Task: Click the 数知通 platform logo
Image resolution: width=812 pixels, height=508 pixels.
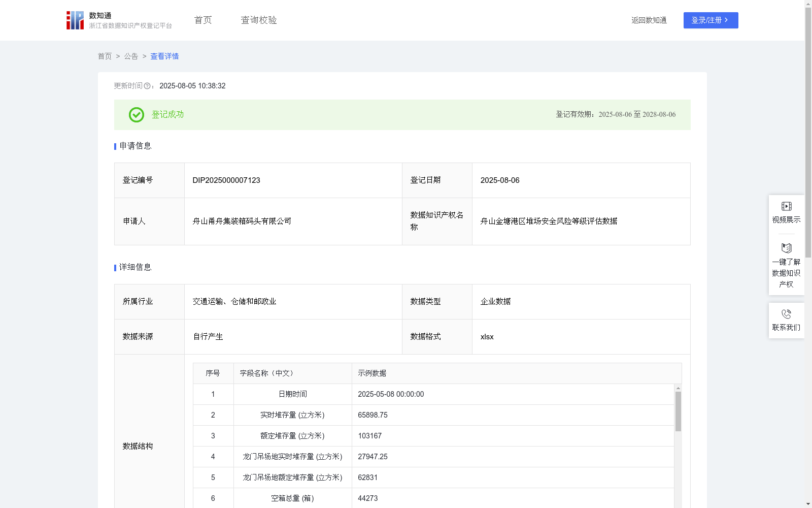Action: coord(75,20)
